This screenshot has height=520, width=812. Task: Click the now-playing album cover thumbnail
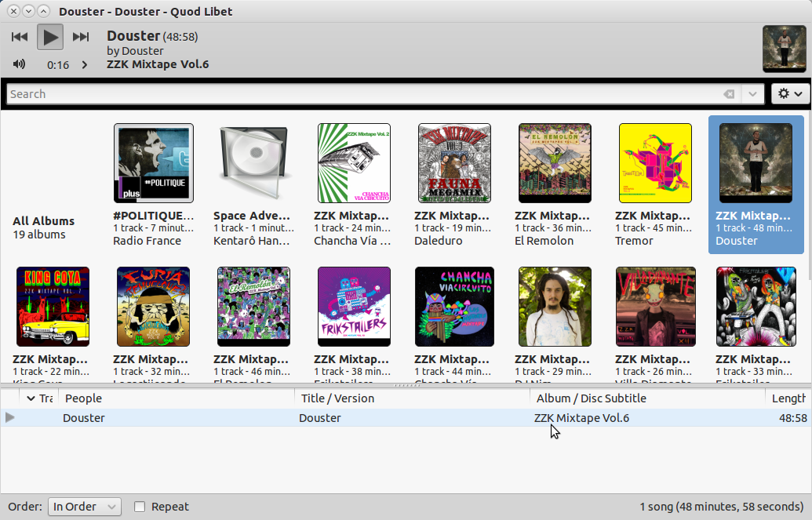784,49
